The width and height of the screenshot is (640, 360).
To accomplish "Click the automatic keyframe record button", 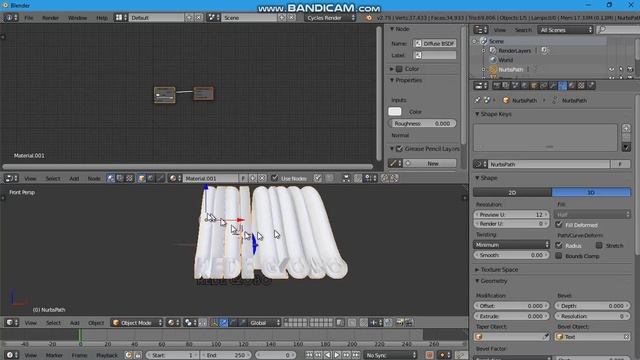I will [429, 355].
